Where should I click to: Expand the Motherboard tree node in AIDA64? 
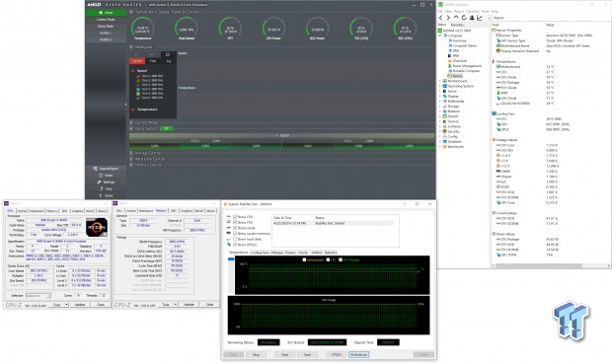(x=440, y=81)
